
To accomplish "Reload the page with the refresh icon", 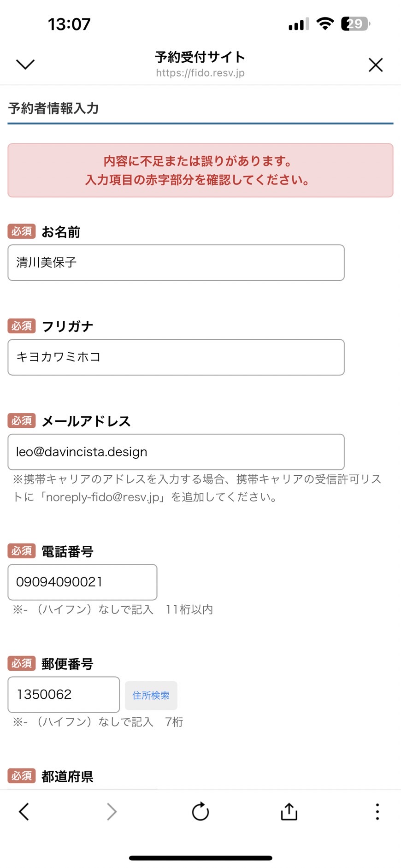I will [x=200, y=811].
